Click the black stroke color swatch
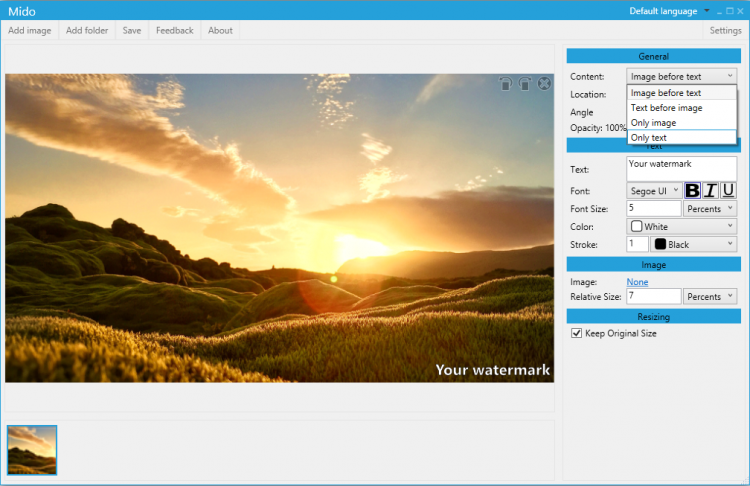Image resolution: width=750 pixels, height=486 pixels. [x=660, y=244]
